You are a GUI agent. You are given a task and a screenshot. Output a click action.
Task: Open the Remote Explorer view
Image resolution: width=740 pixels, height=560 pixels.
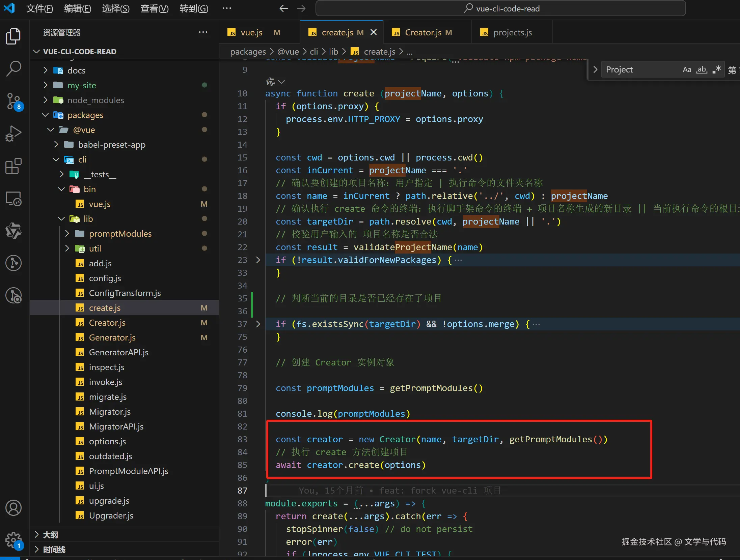13,199
